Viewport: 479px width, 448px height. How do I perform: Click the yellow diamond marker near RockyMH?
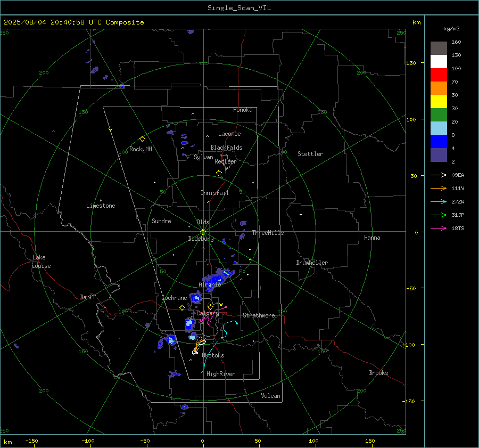click(142, 139)
